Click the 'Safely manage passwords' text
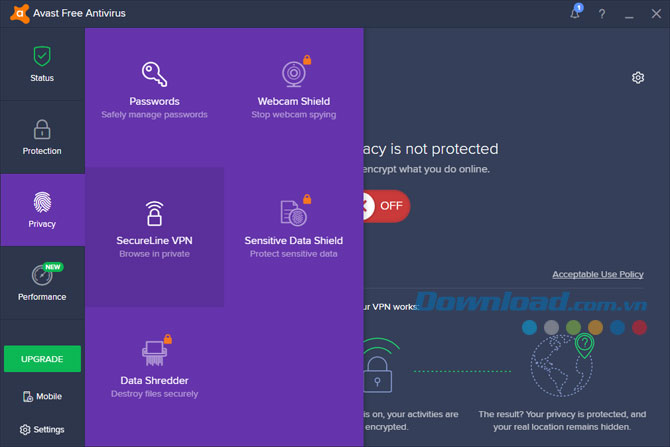The width and height of the screenshot is (670, 447). coord(154,115)
